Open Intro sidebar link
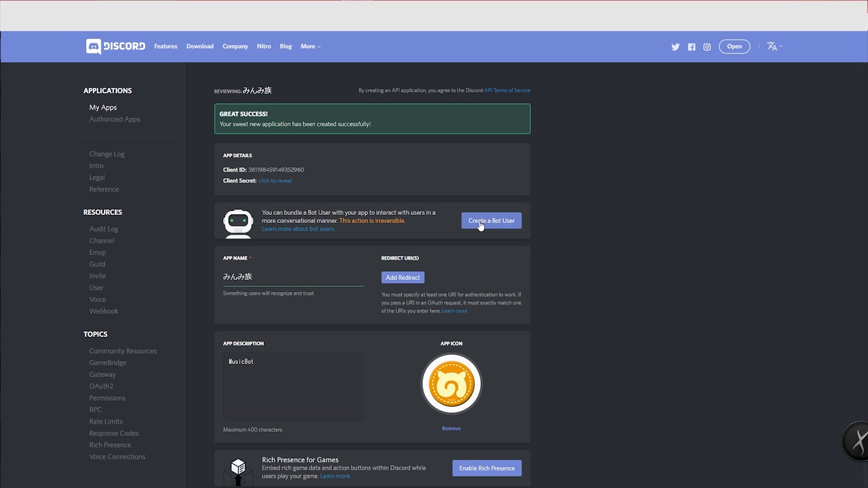The width and height of the screenshot is (868, 488). 96,165
